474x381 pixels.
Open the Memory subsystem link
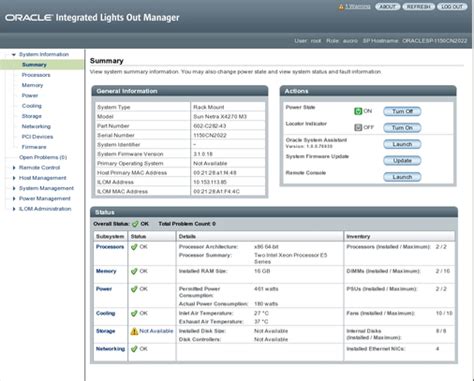point(106,271)
